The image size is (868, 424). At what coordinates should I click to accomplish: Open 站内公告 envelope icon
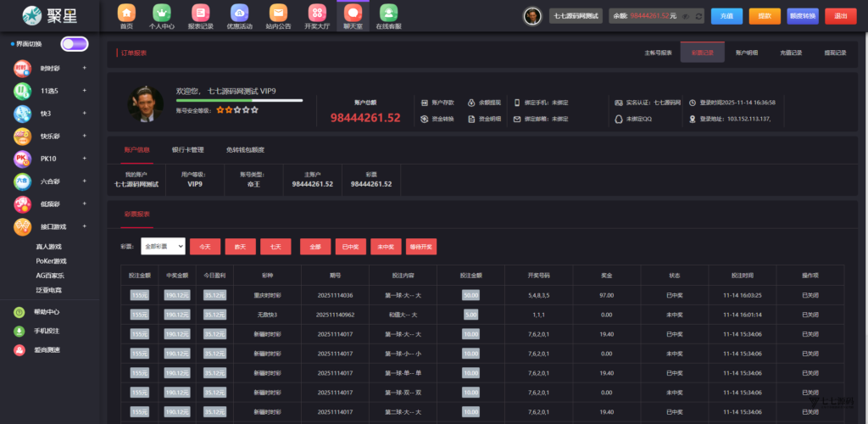coord(277,13)
